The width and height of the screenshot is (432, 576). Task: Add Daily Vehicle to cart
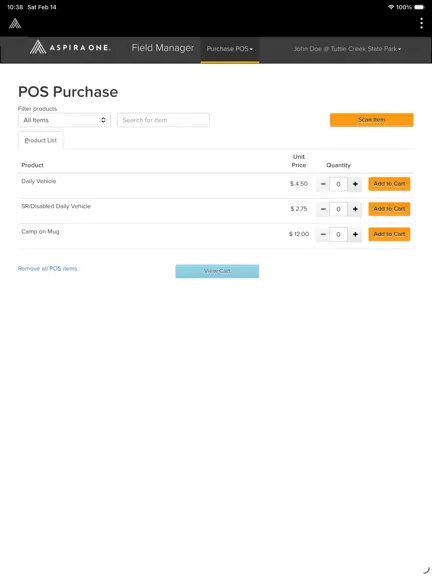(x=389, y=184)
